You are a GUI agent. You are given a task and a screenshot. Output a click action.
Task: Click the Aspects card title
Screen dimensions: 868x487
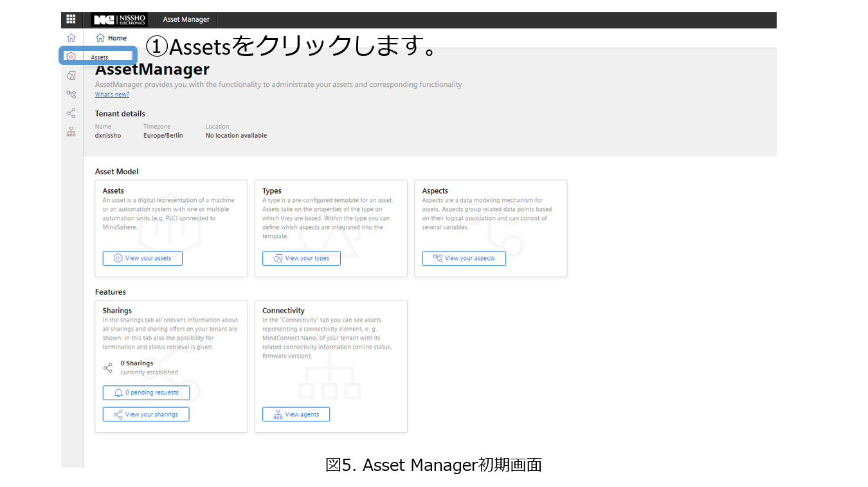pos(435,190)
